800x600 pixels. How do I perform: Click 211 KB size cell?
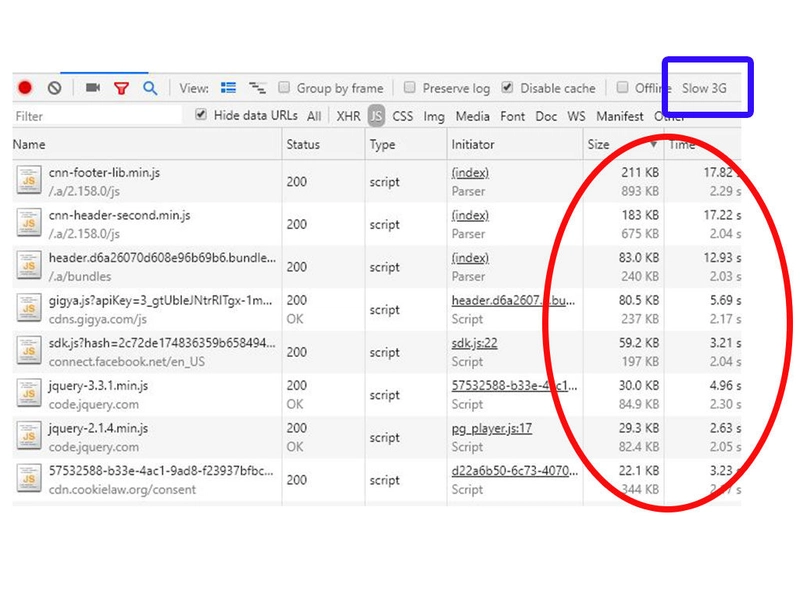[x=640, y=172]
